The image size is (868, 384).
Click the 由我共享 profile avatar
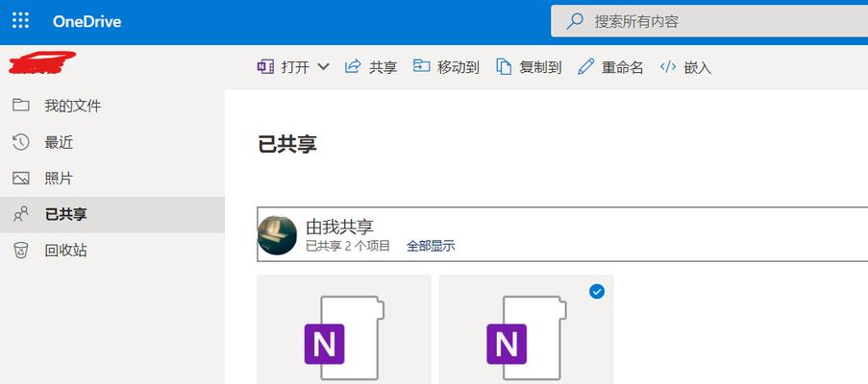click(x=277, y=235)
